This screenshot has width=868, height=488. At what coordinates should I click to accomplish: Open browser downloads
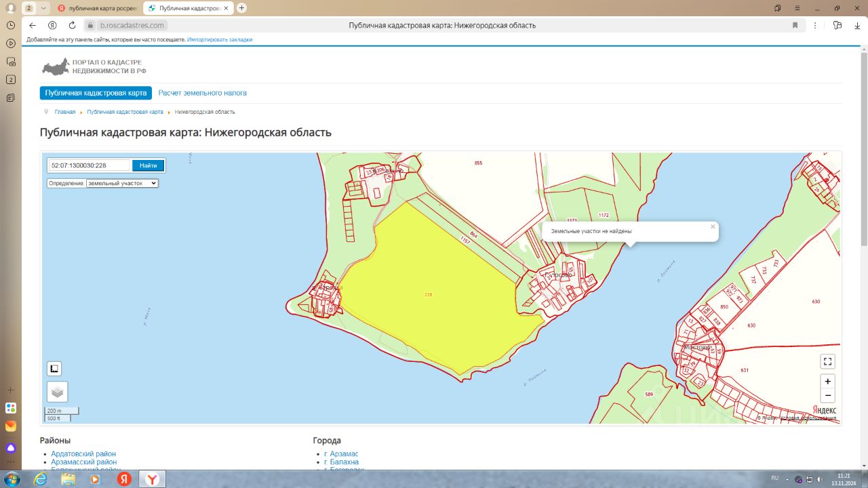(x=856, y=25)
